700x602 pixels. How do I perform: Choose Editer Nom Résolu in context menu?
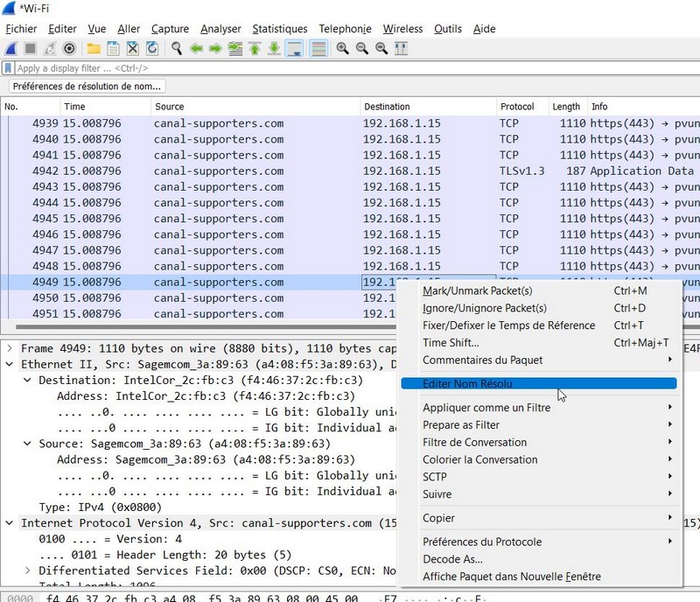(467, 383)
